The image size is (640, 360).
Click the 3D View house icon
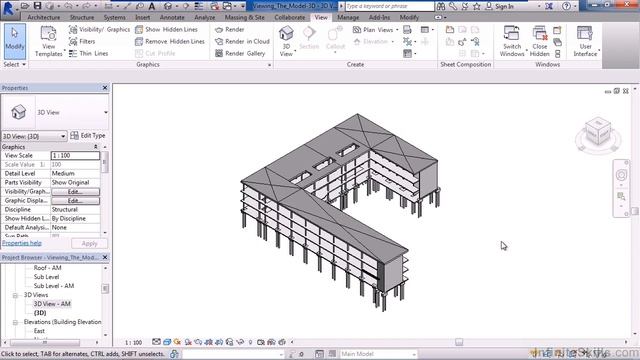pos(286,33)
